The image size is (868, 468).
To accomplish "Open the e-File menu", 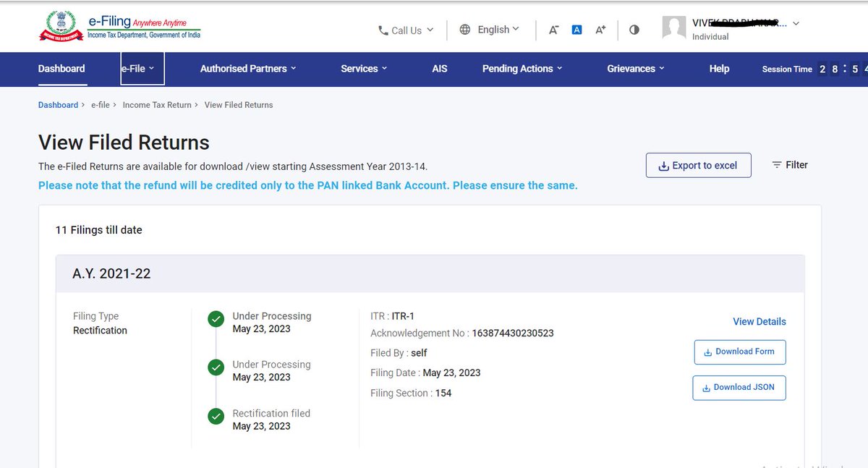I will 142,69.
